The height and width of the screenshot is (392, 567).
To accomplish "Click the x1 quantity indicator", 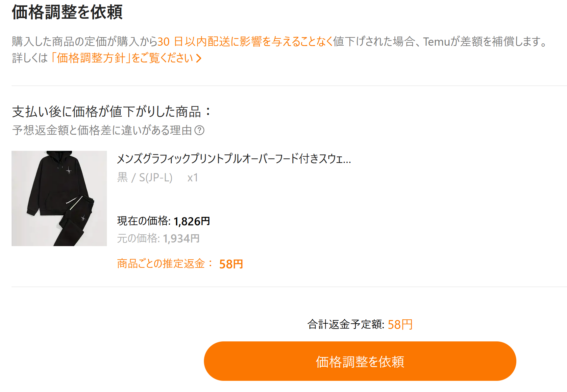I will pyautogui.click(x=193, y=178).
